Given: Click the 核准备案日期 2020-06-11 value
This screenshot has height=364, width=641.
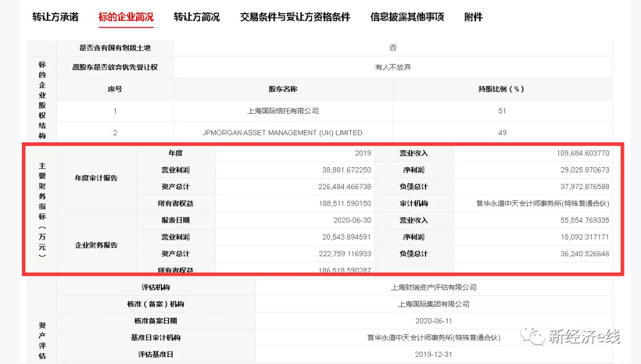Looking at the screenshot, I should pos(434,321).
